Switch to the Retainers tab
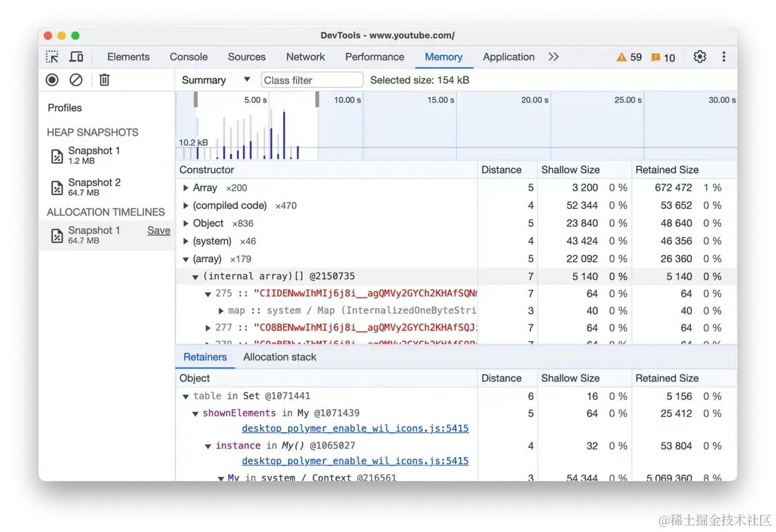The height and width of the screenshot is (532, 776). coord(205,357)
